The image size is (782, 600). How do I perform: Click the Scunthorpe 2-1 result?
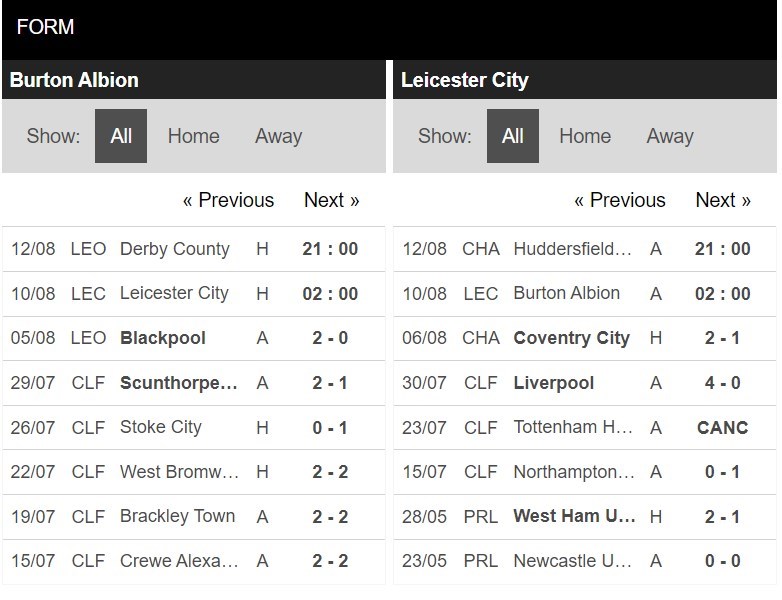[330, 383]
